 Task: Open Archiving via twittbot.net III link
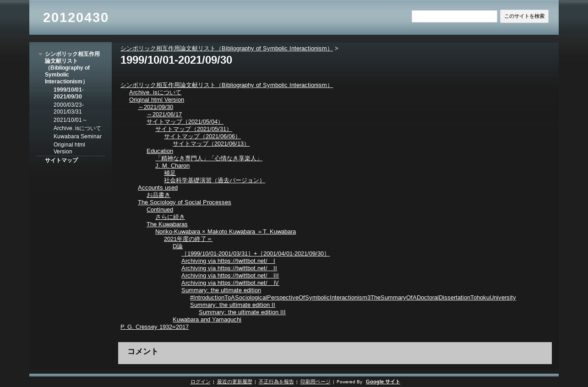230,275
